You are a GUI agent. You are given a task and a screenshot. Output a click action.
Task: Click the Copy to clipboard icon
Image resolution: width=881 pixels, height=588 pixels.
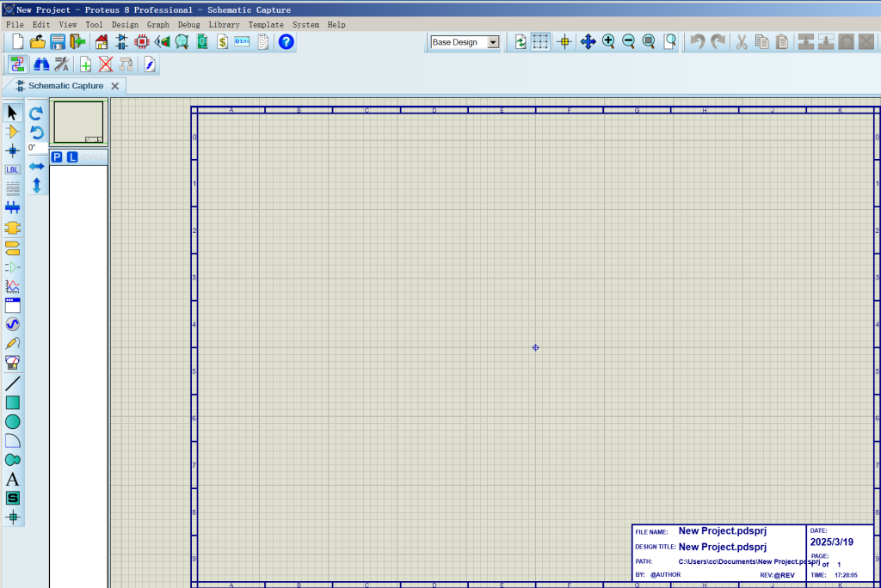coord(762,41)
